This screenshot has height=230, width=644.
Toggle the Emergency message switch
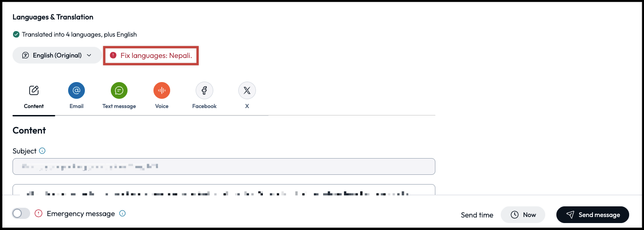tap(21, 213)
